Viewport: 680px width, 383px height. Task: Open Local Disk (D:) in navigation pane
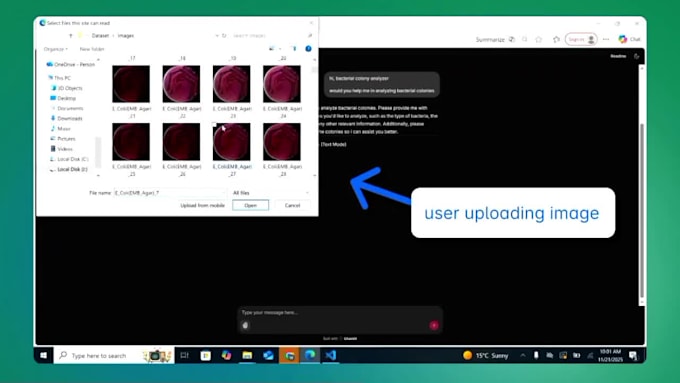69,169
